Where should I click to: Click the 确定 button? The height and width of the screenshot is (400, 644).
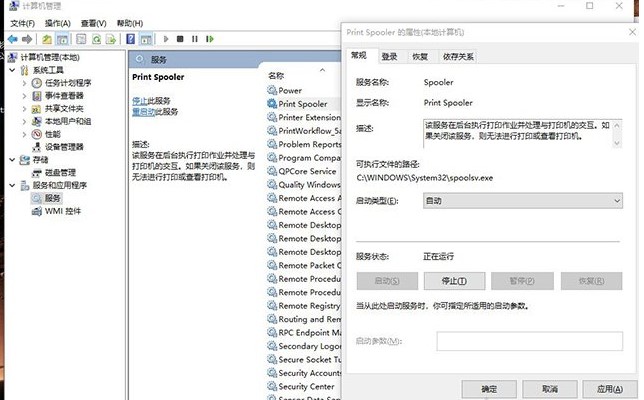[x=489, y=389]
